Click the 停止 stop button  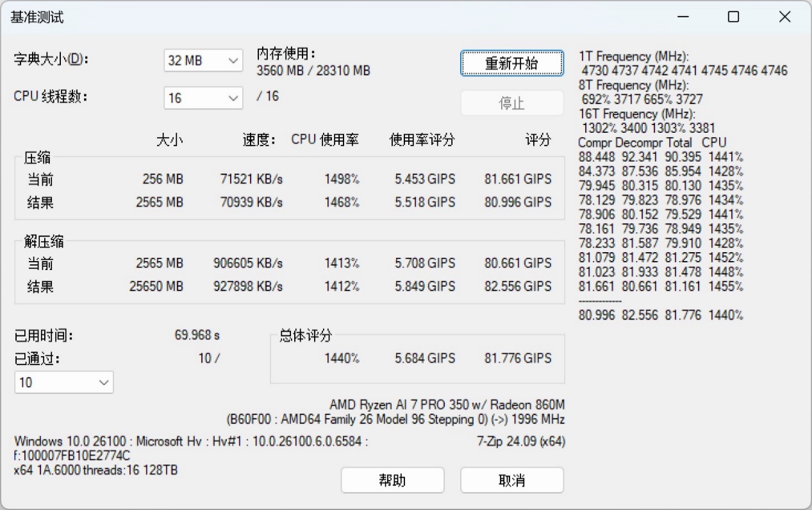pyautogui.click(x=511, y=103)
